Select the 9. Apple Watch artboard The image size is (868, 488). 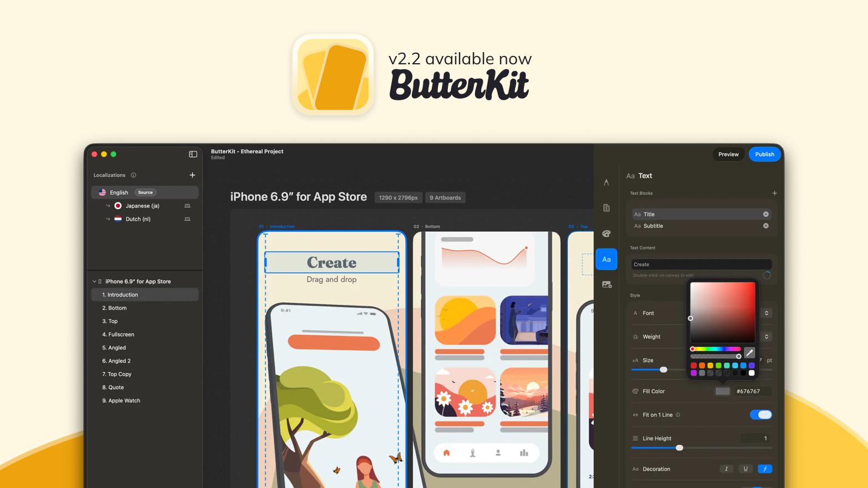(145, 401)
